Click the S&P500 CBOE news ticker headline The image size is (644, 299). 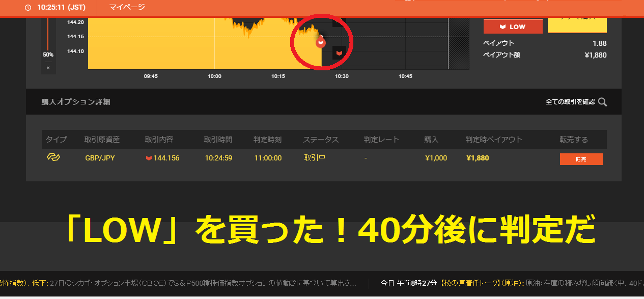[204, 283]
